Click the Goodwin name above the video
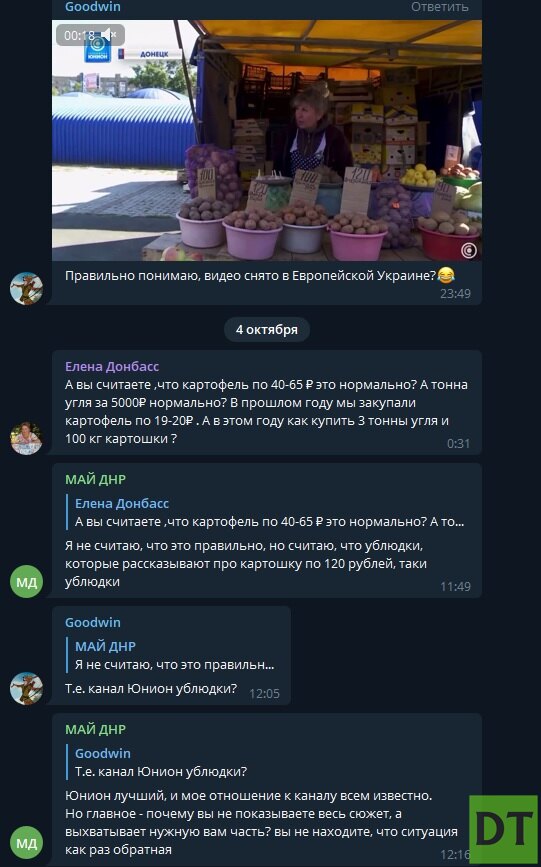Screen dimensions: 541x867 point(93,7)
